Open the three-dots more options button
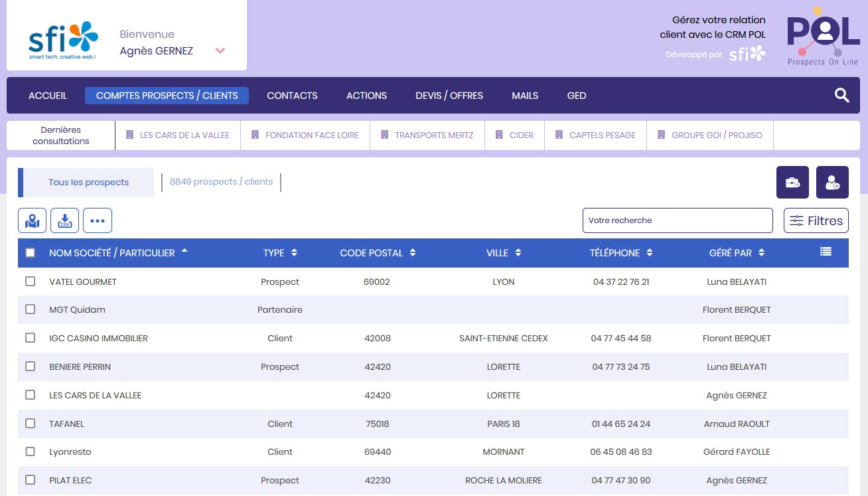Screen dimensions: 868x496 tap(98, 220)
